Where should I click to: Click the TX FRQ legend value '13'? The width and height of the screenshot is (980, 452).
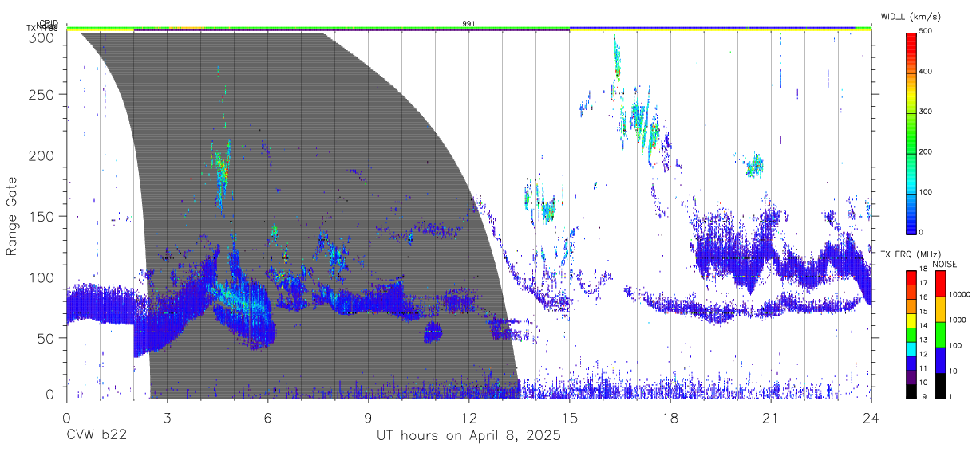(923, 340)
